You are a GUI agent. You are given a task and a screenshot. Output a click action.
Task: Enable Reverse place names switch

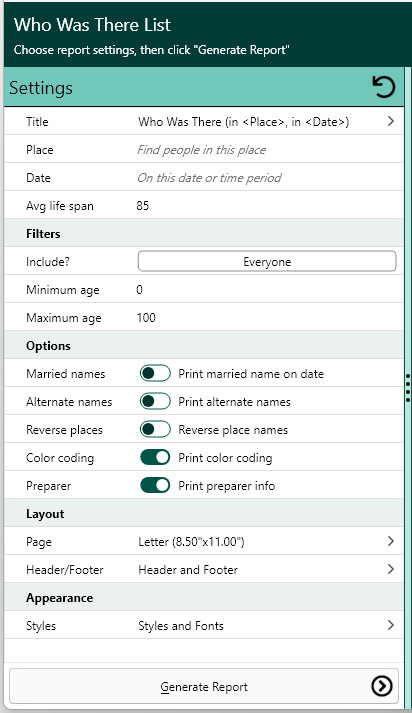pos(155,430)
